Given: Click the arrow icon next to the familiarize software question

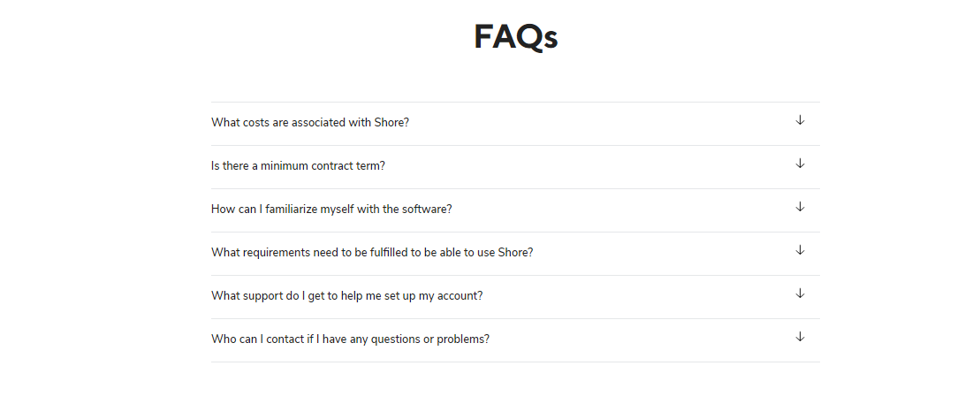Looking at the screenshot, I should tap(800, 207).
